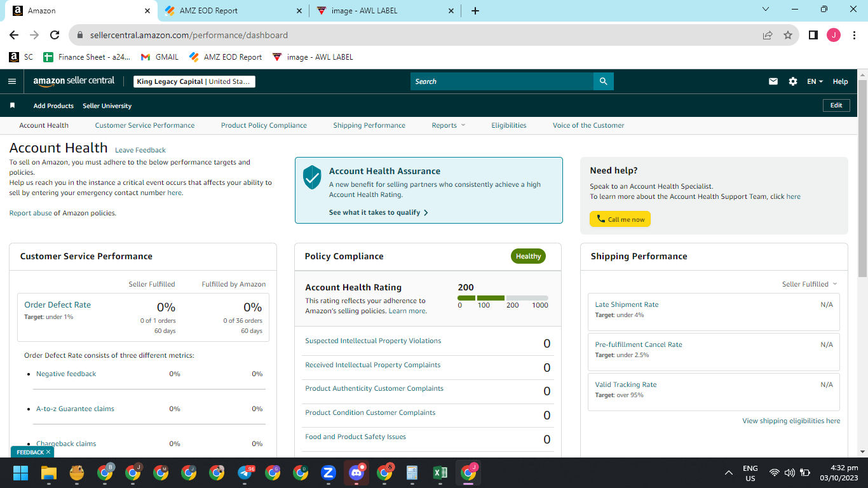Open the Windows Start menu

coord(21,473)
